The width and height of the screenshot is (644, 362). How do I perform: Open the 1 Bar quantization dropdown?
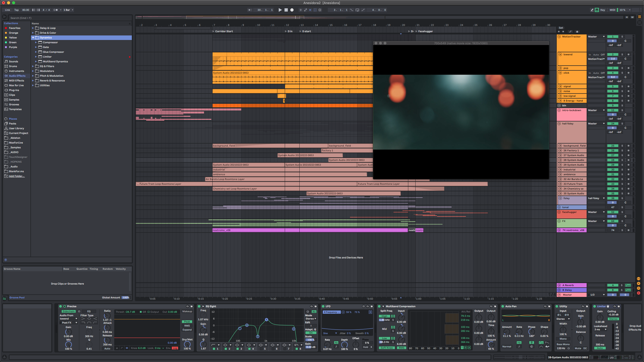pyautogui.click(x=68, y=10)
